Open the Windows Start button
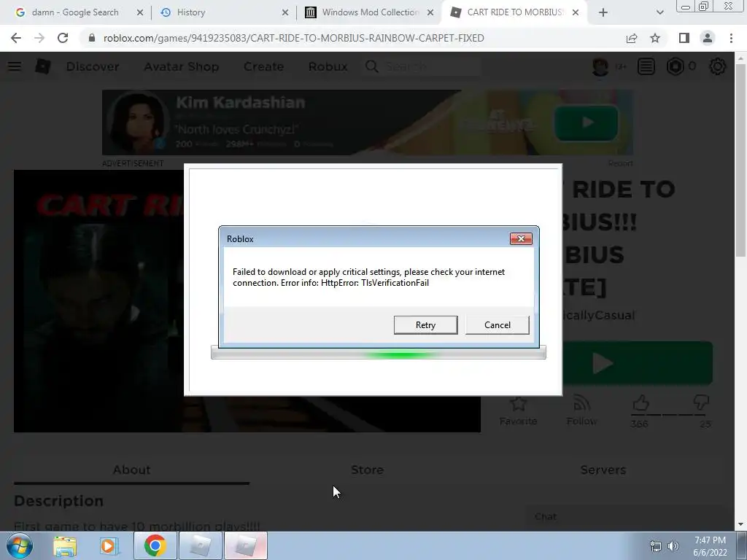Image resolution: width=747 pixels, height=560 pixels. 20,545
